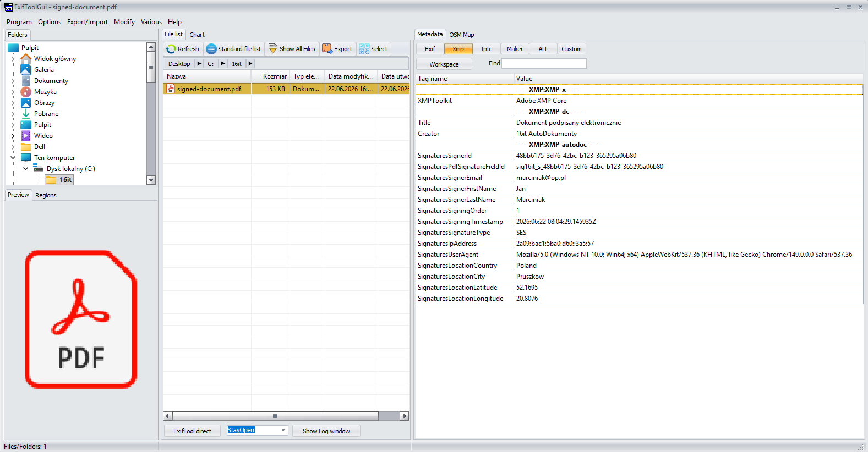
Task: Click the Refresh icon in file list toolbar
Action: [171, 49]
